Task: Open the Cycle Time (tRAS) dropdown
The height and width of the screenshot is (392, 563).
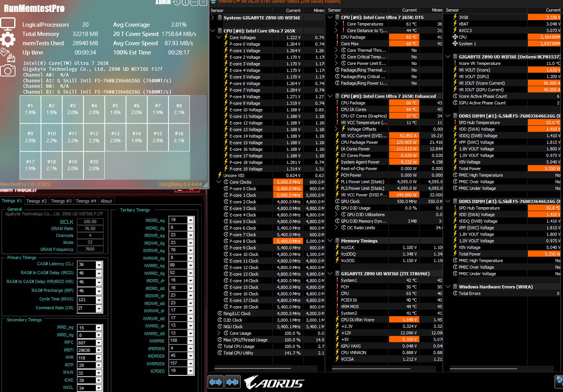Action: point(99,300)
